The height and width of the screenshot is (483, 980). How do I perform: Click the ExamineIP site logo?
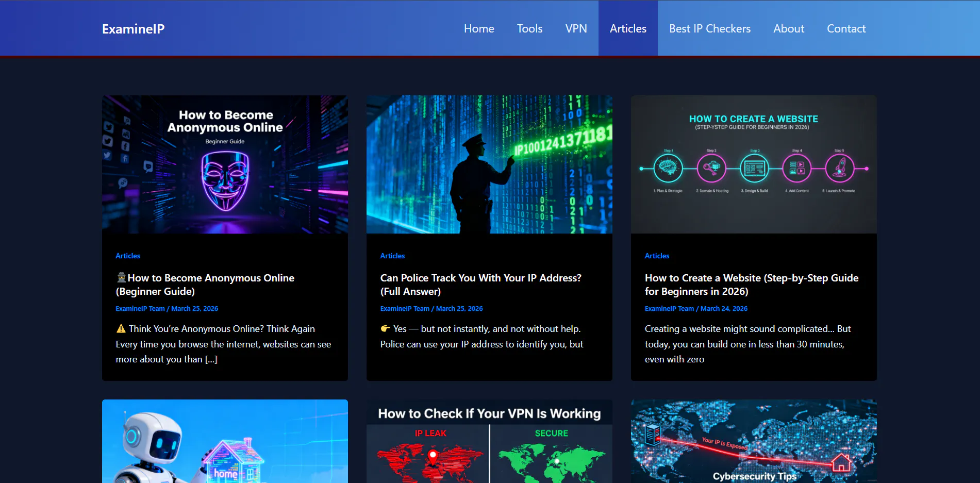133,29
